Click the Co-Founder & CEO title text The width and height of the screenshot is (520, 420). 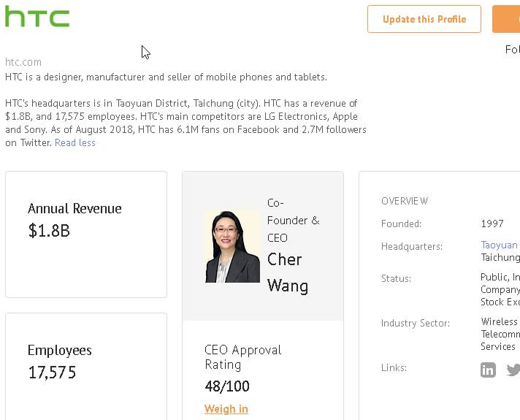[293, 220]
